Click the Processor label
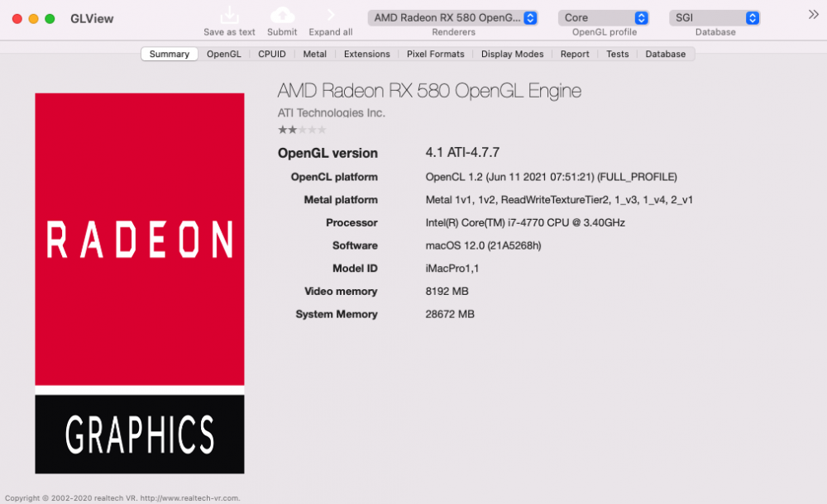The height and width of the screenshot is (504, 827). [x=351, y=222]
